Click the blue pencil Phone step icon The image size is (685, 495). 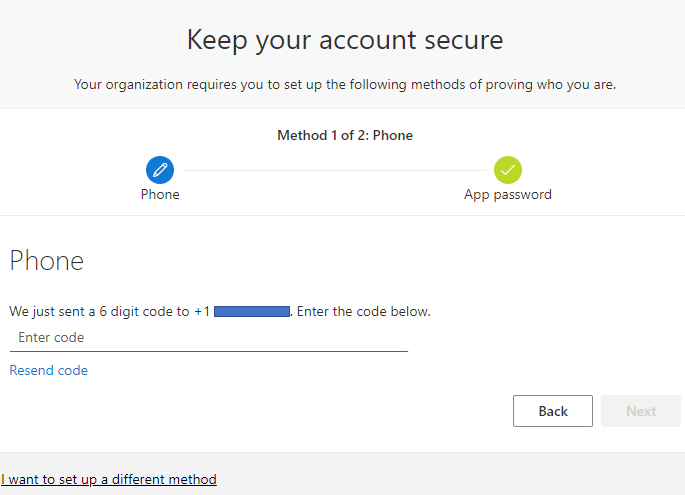coord(160,170)
